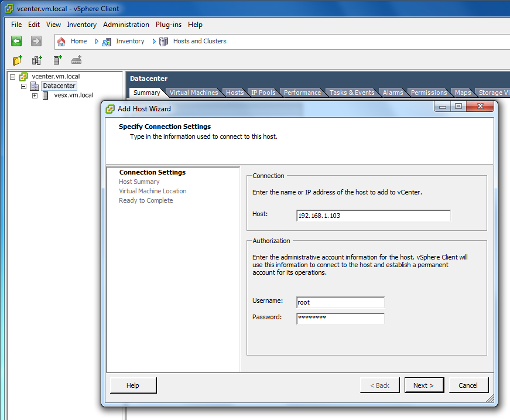Maximize the Add Host Wizard window
The image size is (510, 420).
458,107
